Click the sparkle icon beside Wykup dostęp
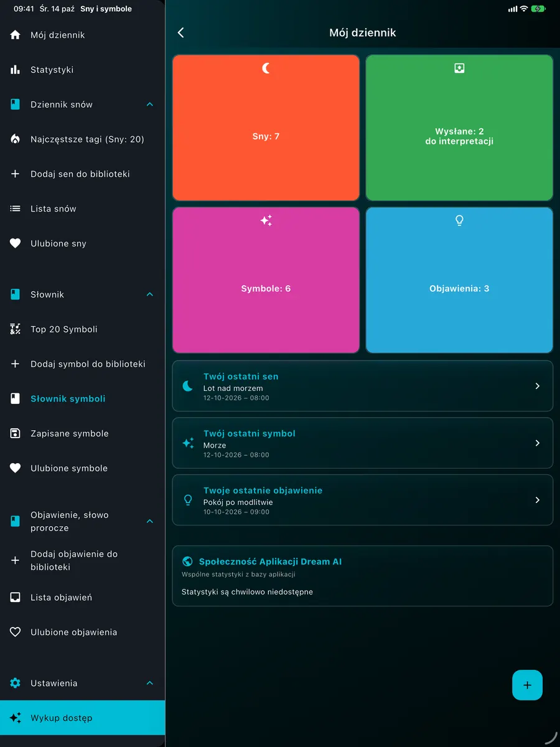Screen dimensions: 560x747 (x=16, y=718)
